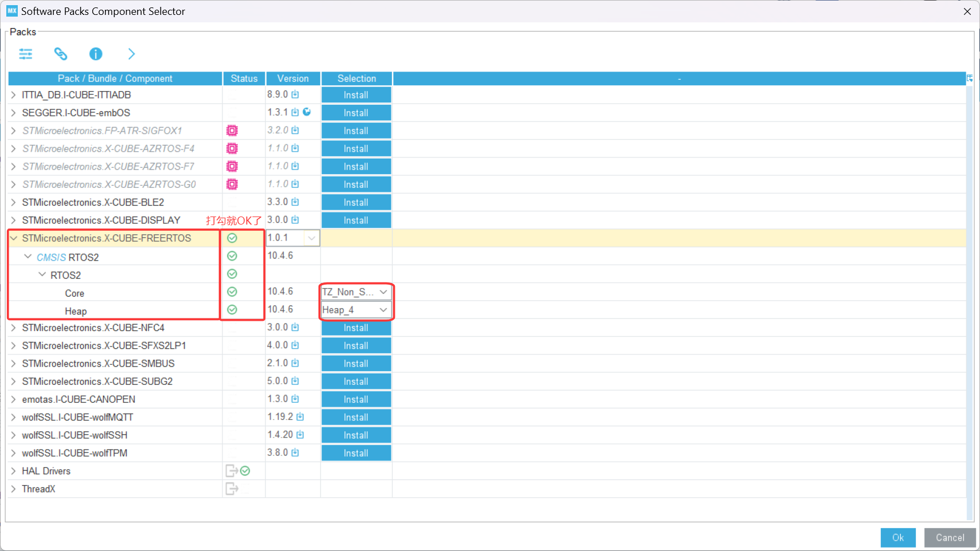Show pack details with the info icon
This screenshot has height=551, width=980.
[96, 54]
